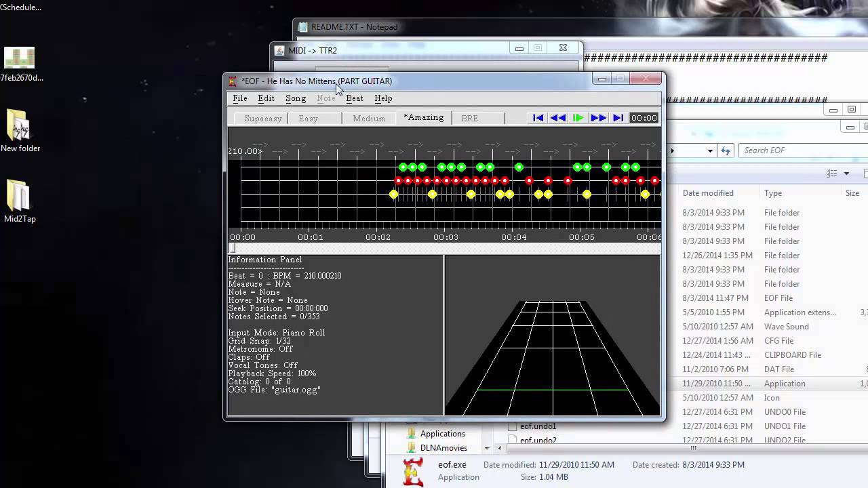The image size is (868, 488).
Task: Click the down arrow of navigation pane scrollbar
Action: click(487, 448)
